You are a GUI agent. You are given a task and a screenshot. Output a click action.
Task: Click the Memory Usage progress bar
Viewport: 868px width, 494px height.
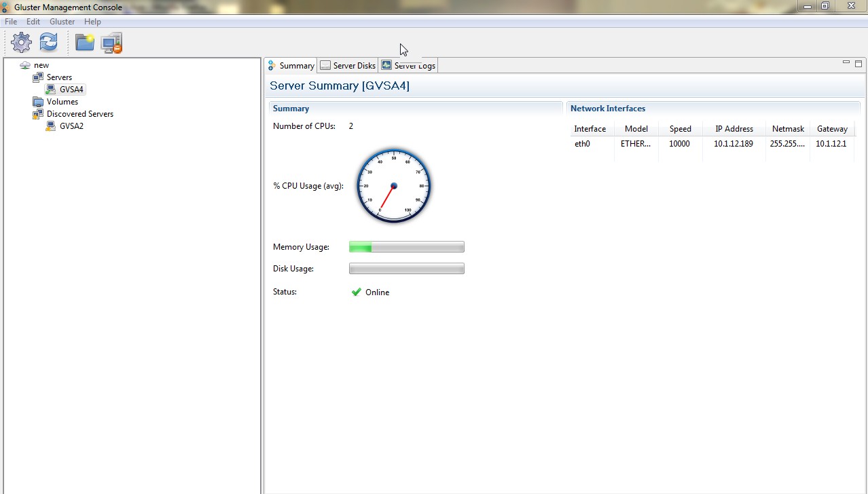(406, 247)
